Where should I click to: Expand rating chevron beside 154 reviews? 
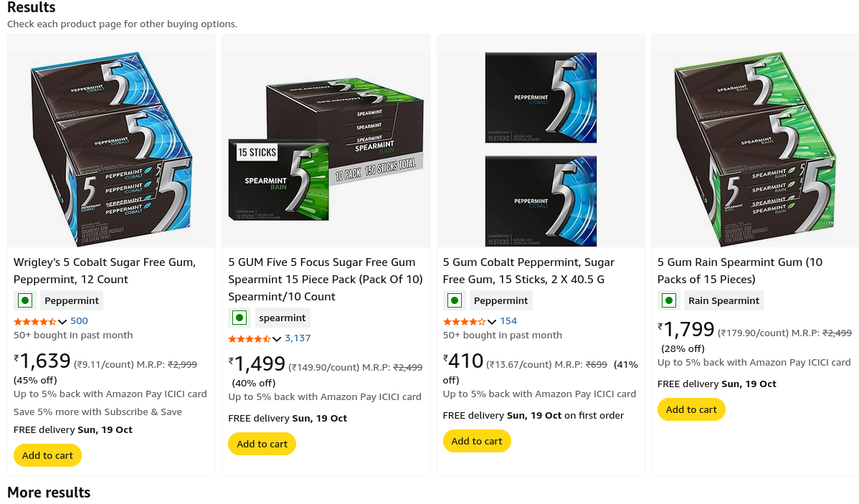[x=492, y=322]
